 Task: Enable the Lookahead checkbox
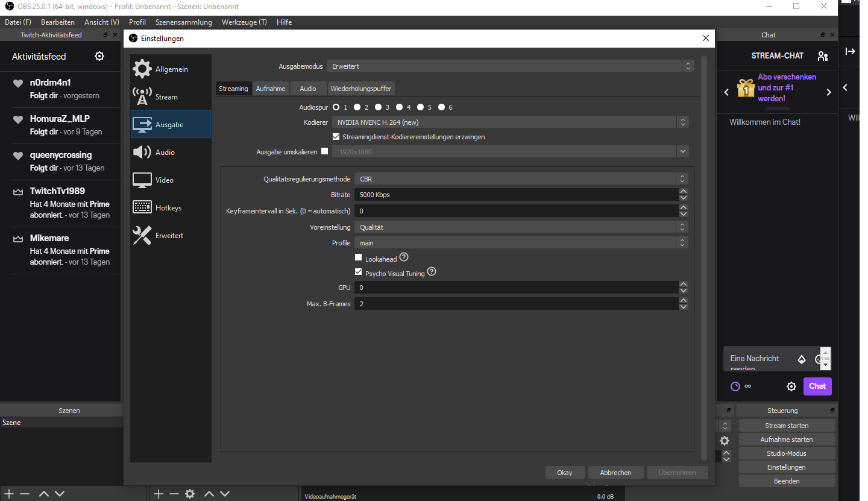pyautogui.click(x=359, y=258)
